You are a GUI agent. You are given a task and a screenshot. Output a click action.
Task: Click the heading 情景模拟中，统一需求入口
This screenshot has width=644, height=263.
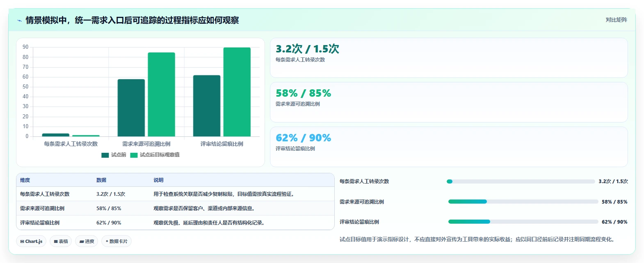point(132,20)
